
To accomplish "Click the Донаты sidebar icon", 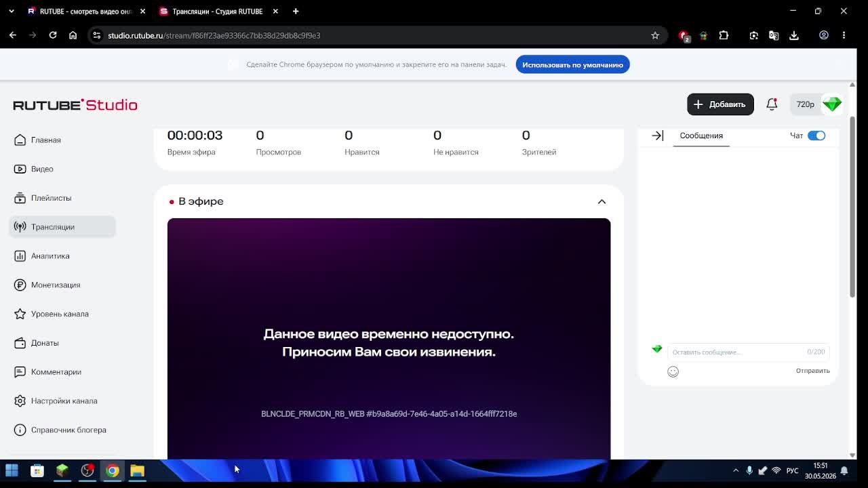I will [x=20, y=343].
